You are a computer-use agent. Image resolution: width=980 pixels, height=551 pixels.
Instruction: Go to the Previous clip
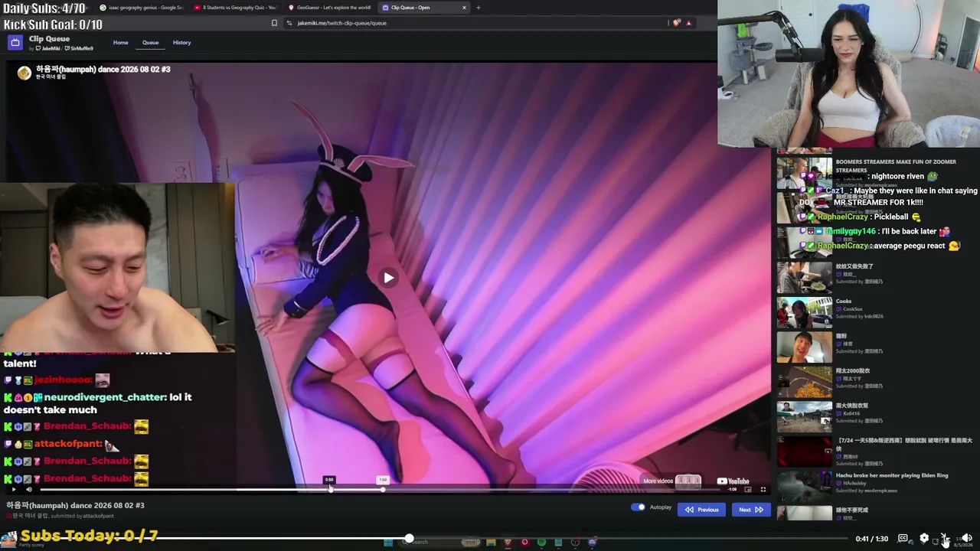click(702, 510)
